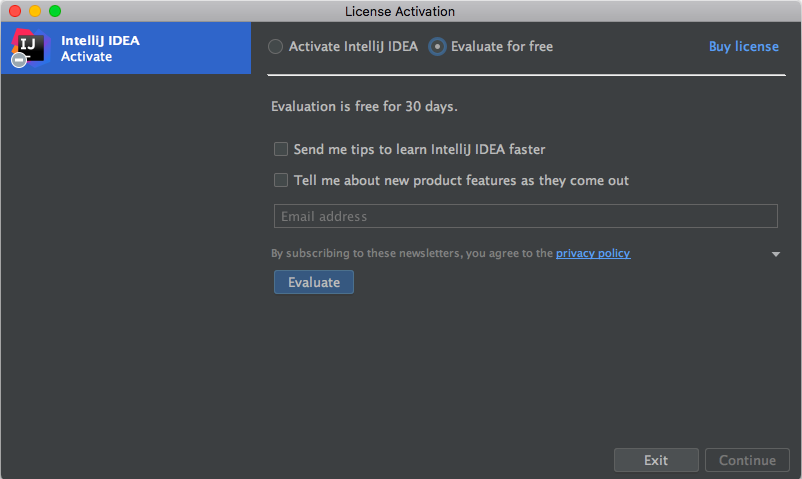Image resolution: width=802 pixels, height=479 pixels.
Task: Choose the Evaluate for free radio button
Action: [x=438, y=47]
